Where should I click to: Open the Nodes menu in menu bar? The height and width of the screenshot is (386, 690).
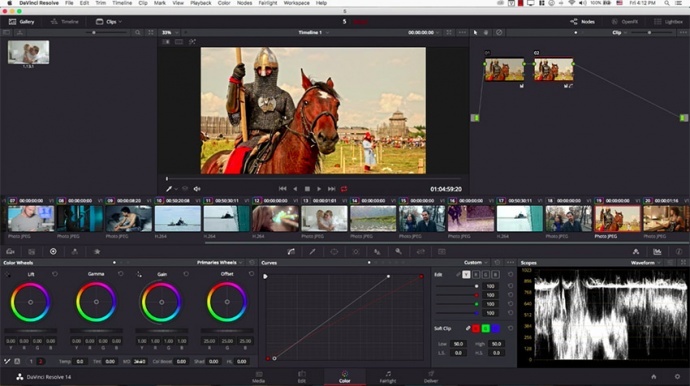tap(245, 3)
